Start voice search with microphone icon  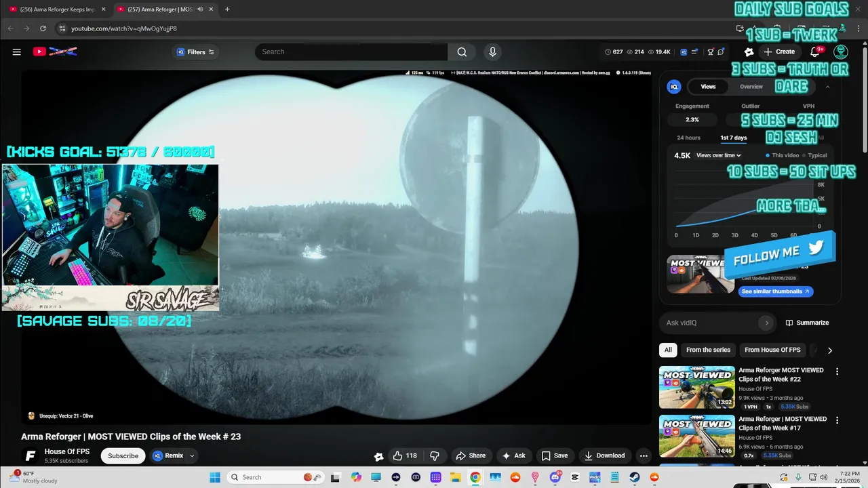(493, 52)
